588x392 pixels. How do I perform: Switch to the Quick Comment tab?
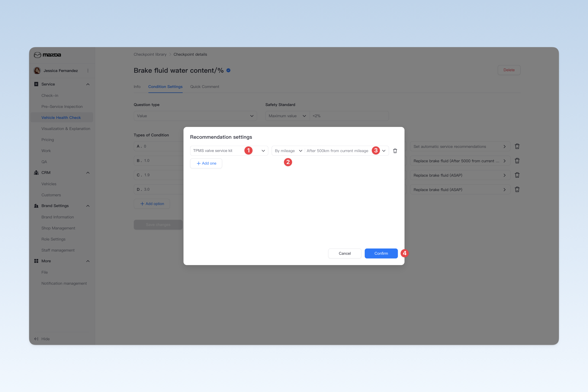204,87
